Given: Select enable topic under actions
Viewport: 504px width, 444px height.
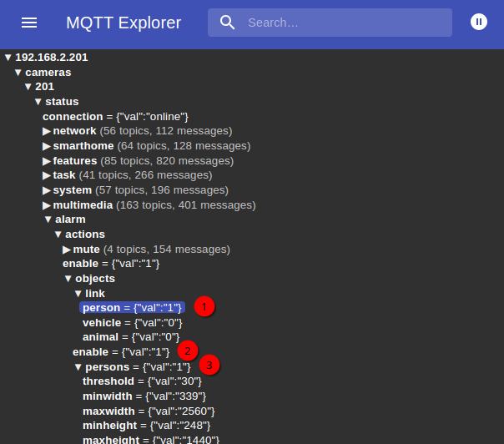Looking at the screenshot, I should click(111, 264).
